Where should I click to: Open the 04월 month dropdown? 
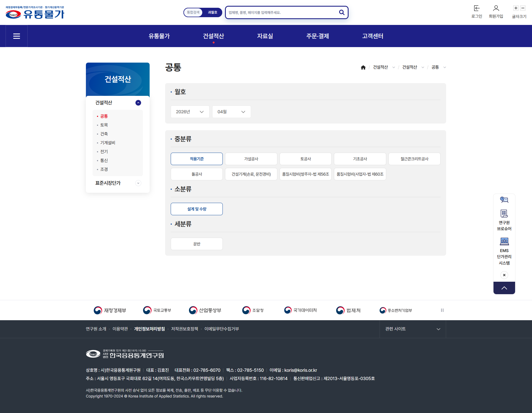pos(231,112)
